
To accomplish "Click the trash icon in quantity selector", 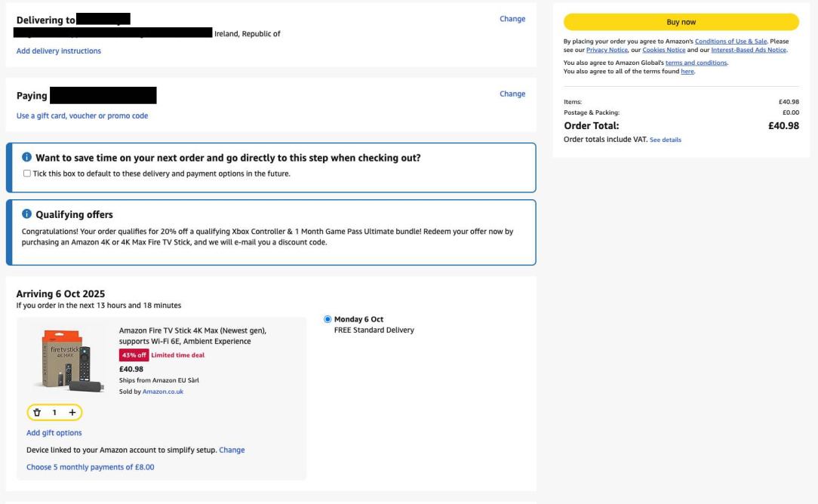I will (37, 412).
